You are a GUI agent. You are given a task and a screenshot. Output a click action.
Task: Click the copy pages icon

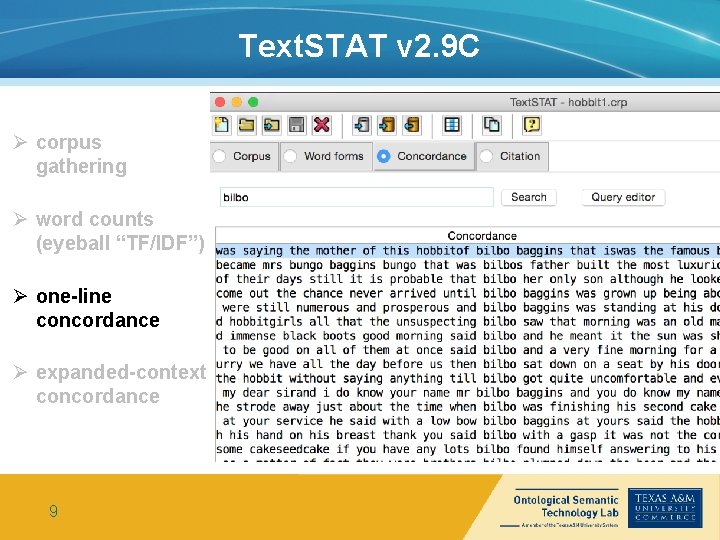tap(492, 125)
